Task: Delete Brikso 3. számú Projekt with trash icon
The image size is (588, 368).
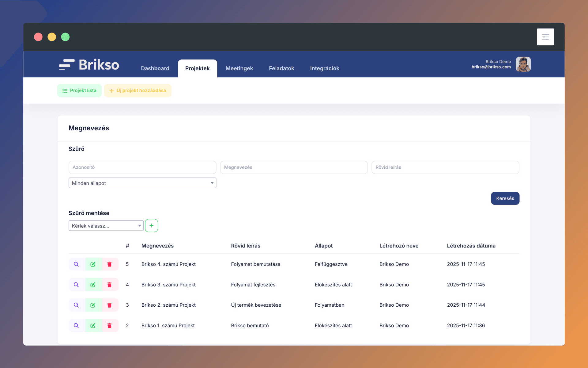Action: [109, 285]
